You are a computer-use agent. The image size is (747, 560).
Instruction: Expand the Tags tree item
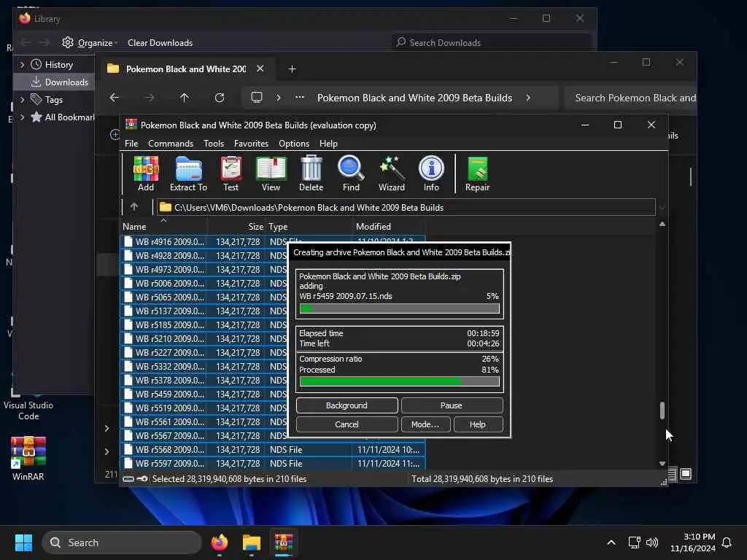click(22, 99)
